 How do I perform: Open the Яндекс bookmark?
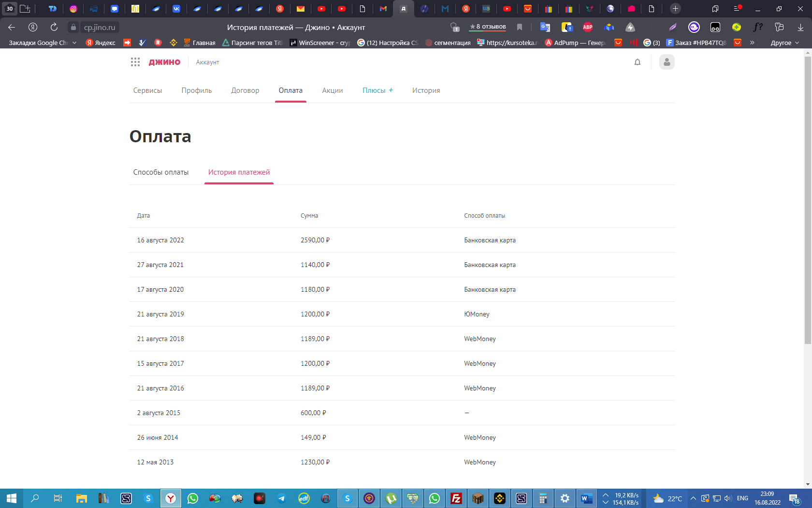[x=101, y=43]
